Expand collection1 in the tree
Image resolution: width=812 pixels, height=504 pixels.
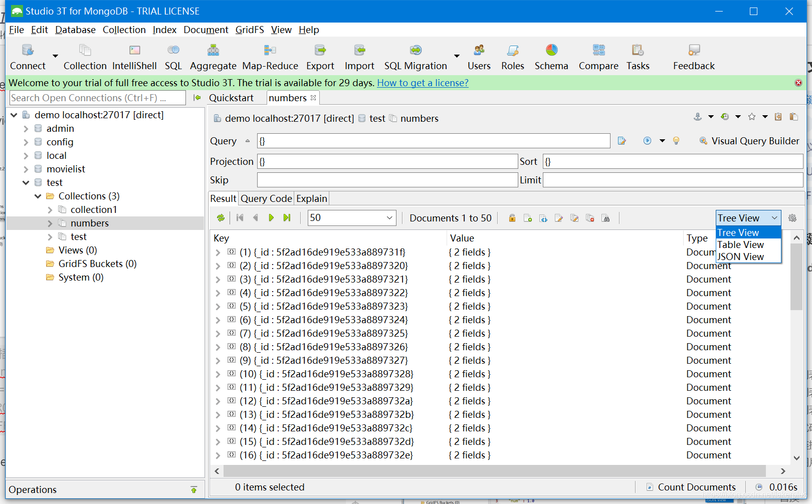click(x=50, y=210)
